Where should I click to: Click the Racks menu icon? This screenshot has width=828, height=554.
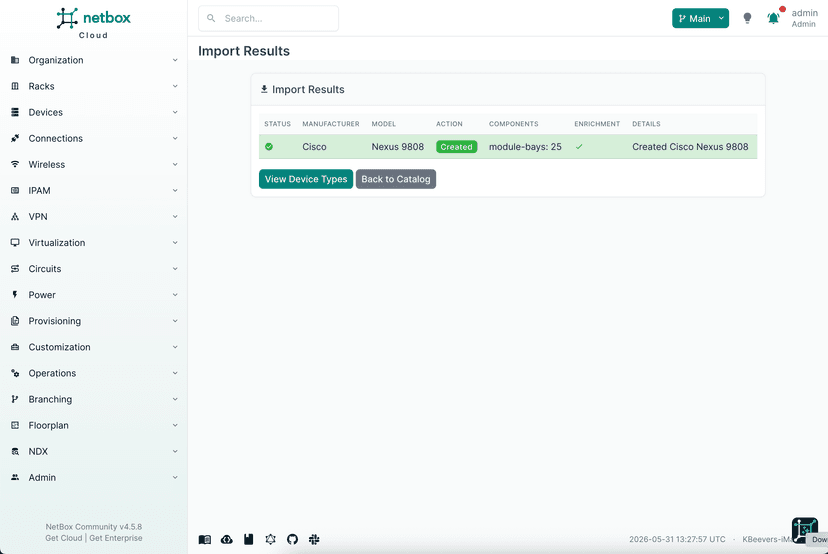point(15,86)
